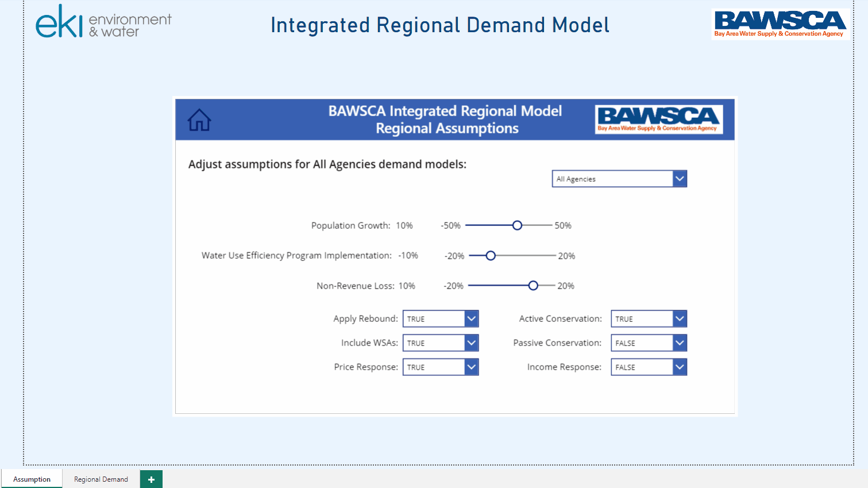This screenshot has height=488, width=868.
Task: Click the Population Growth 10% value
Action: (x=404, y=225)
